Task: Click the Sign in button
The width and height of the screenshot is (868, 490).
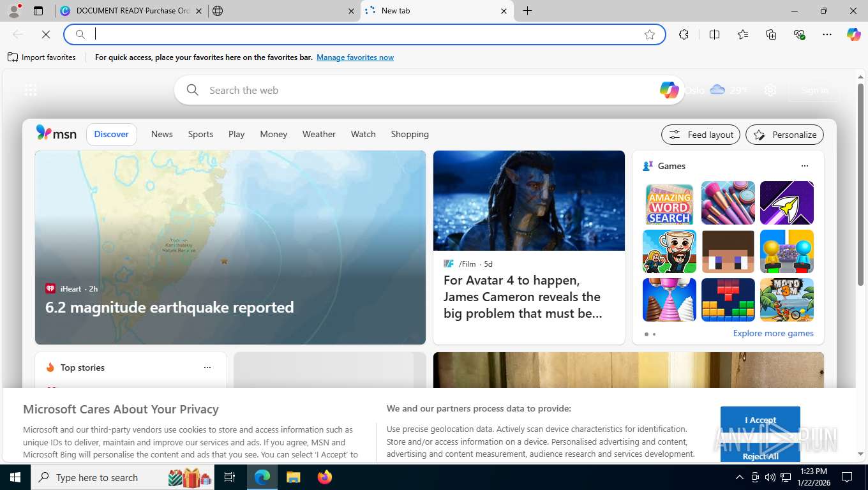Action: point(814,90)
